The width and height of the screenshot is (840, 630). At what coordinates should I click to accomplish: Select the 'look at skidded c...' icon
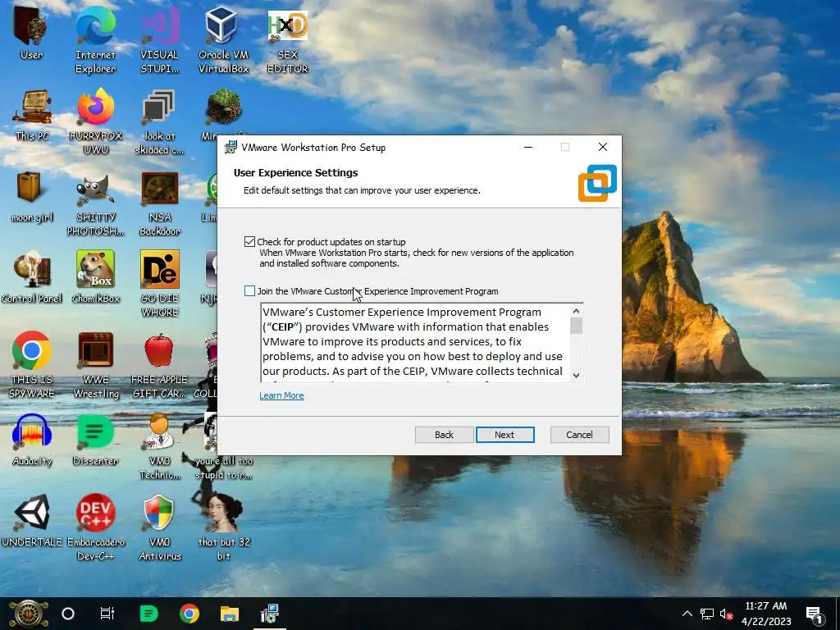click(x=159, y=121)
